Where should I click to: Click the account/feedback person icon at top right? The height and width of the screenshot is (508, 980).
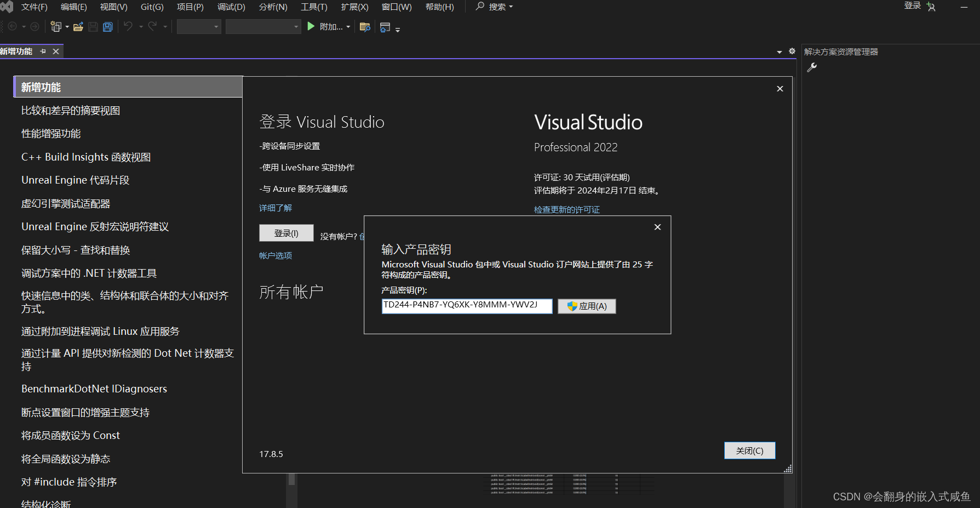pos(931,7)
